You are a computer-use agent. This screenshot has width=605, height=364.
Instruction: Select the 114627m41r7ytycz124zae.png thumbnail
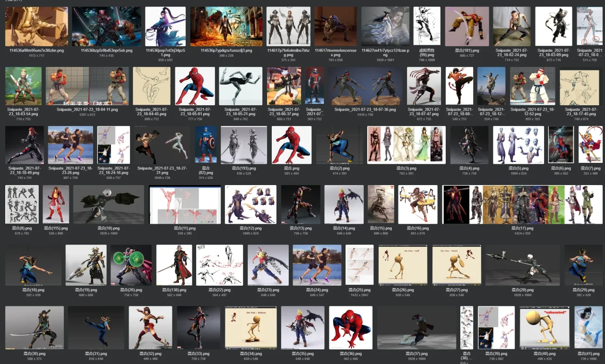point(385,26)
